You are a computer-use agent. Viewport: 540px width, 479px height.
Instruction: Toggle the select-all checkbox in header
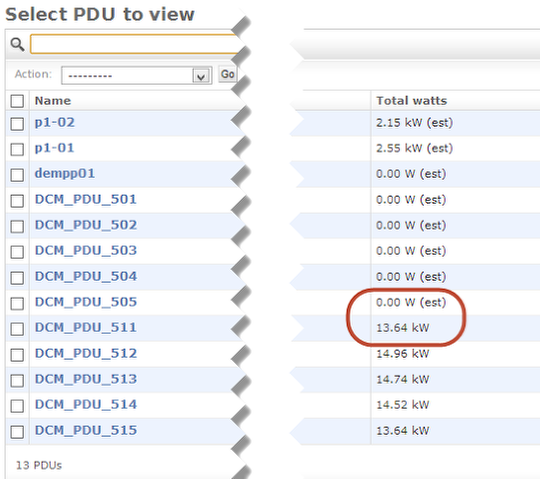point(17,101)
